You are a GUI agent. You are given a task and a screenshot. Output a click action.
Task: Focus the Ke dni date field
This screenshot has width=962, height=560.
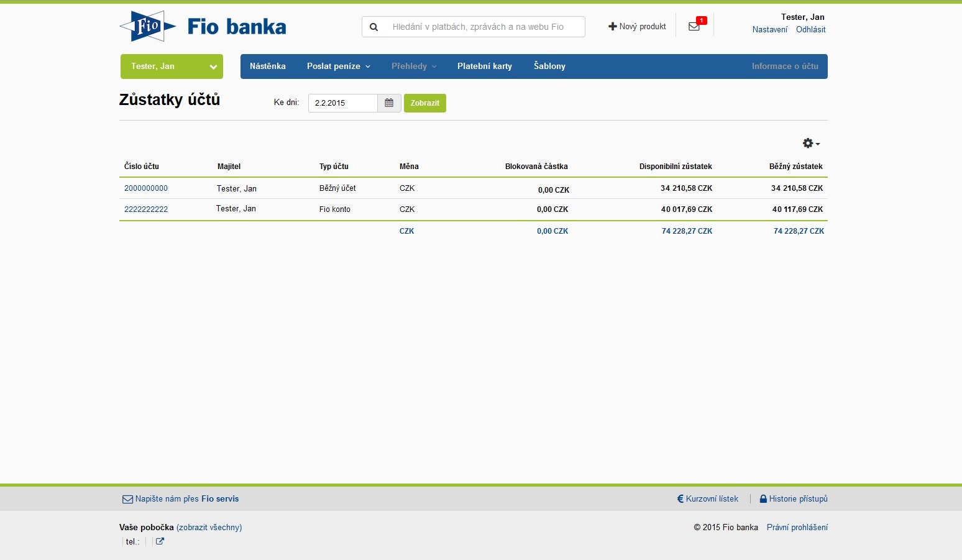(x=342, y=103)
